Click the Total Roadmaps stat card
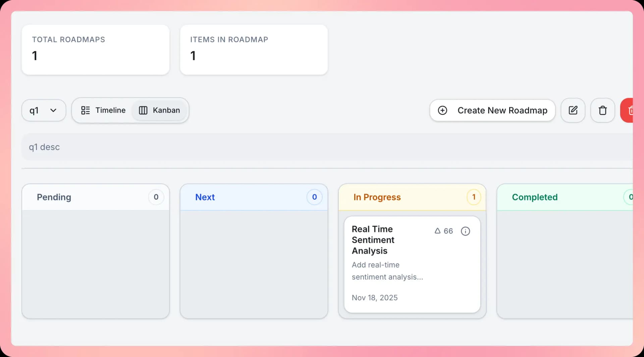Viewport: 644px width, 357px height. [x=96, y=50]
